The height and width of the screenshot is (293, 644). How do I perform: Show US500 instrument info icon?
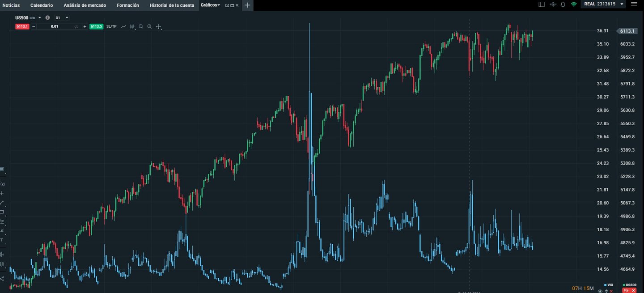(47, 17)
